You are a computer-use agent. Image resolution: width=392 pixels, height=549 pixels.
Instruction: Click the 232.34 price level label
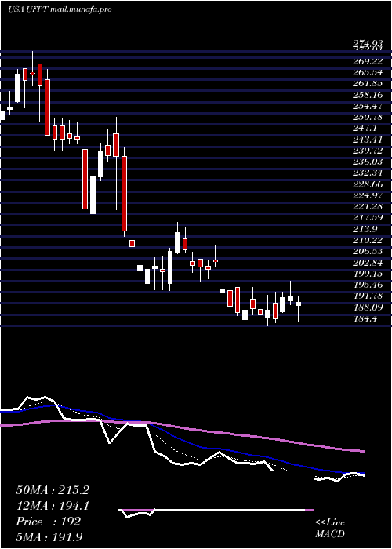pyautogui.click(x=368, y=173)
